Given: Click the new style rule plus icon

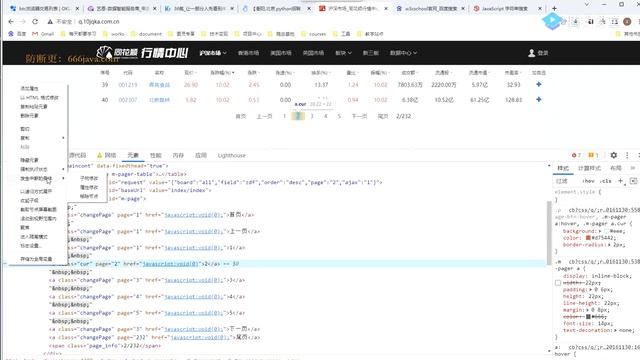Looking at the screenshot, I should 620,181.
